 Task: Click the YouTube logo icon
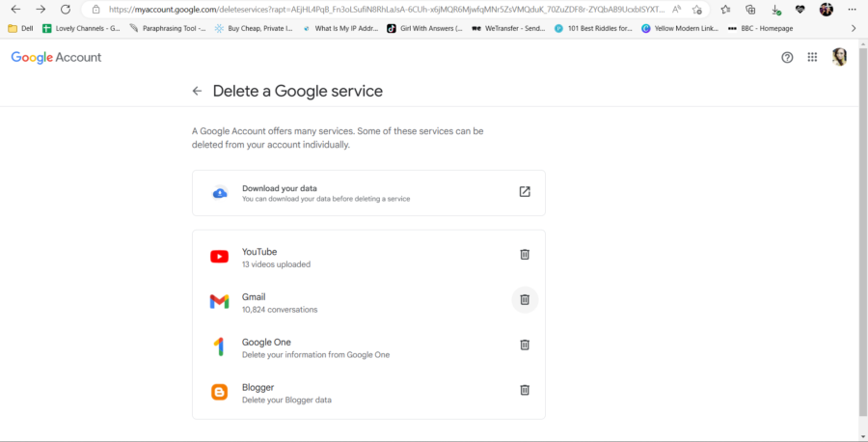coord(219,257)
